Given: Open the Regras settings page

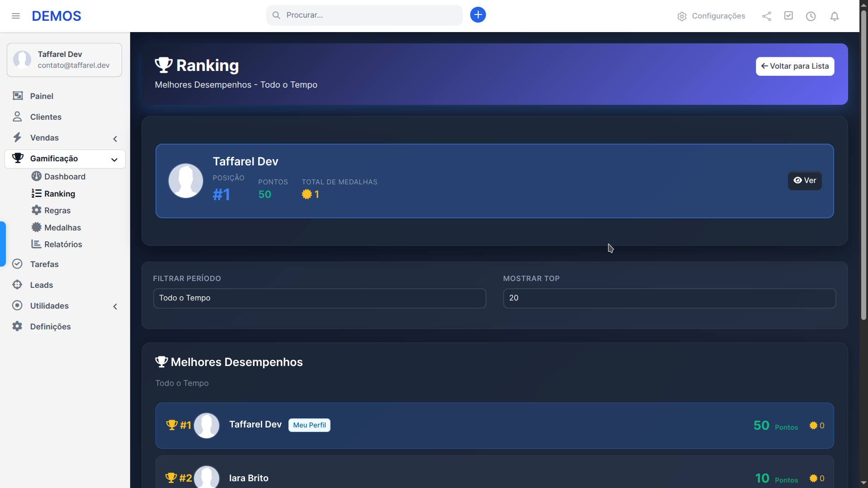Looking at the screenshot, I should coord(57,210).
